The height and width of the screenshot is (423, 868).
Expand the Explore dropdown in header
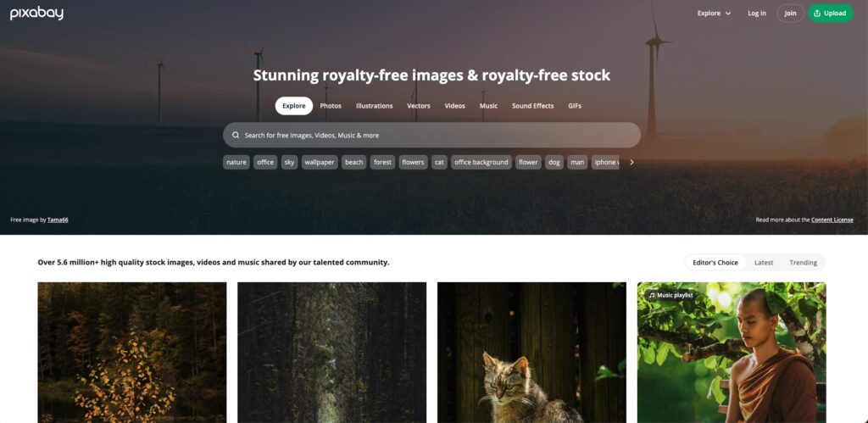pyautogui.click(x=714, y=14)
